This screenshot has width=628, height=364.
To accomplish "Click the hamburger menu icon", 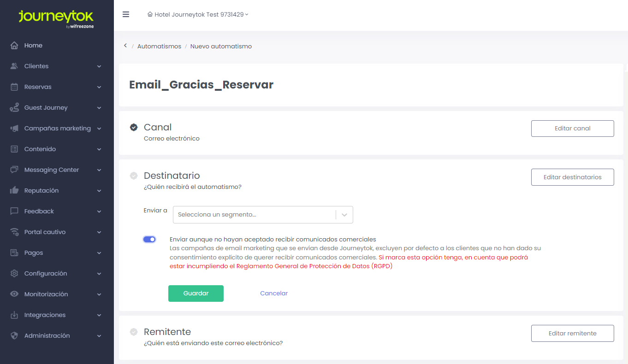I will pyautogui.click(x=126, y=14).
